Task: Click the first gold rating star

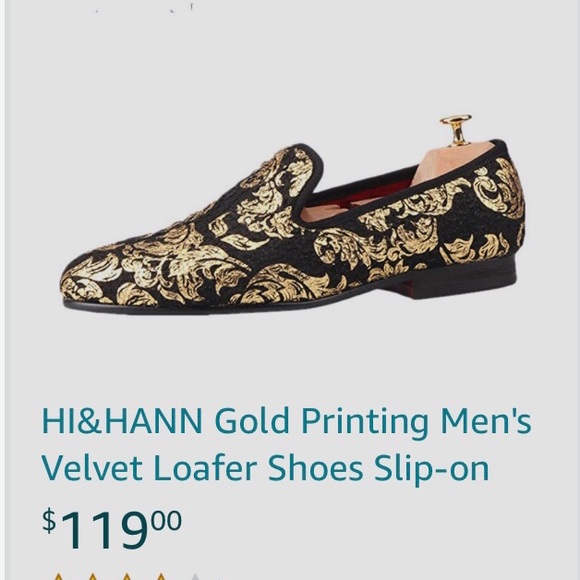Action: pos(58,577)
